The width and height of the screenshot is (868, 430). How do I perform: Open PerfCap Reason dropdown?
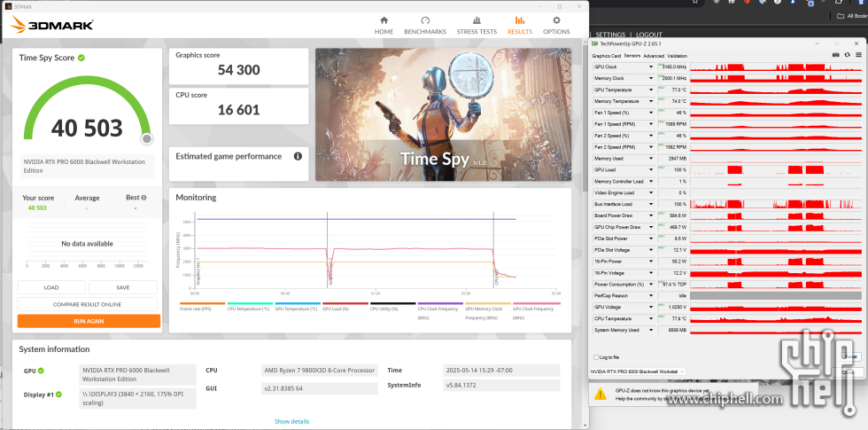tap(651, 295)
